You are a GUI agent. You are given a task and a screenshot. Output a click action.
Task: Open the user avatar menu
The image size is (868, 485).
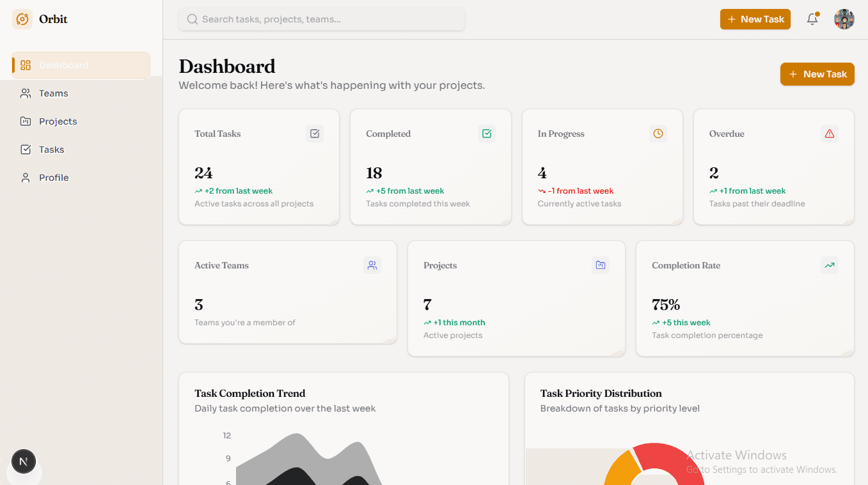pos(844,19)
